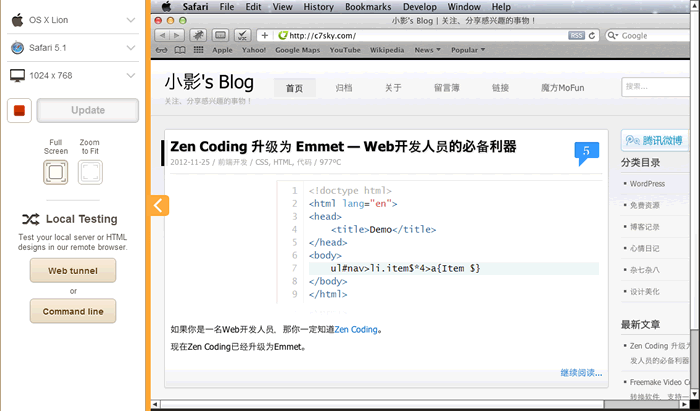Click the c7sky.com address bar
The image size is (700, 411).
(420, 36)
